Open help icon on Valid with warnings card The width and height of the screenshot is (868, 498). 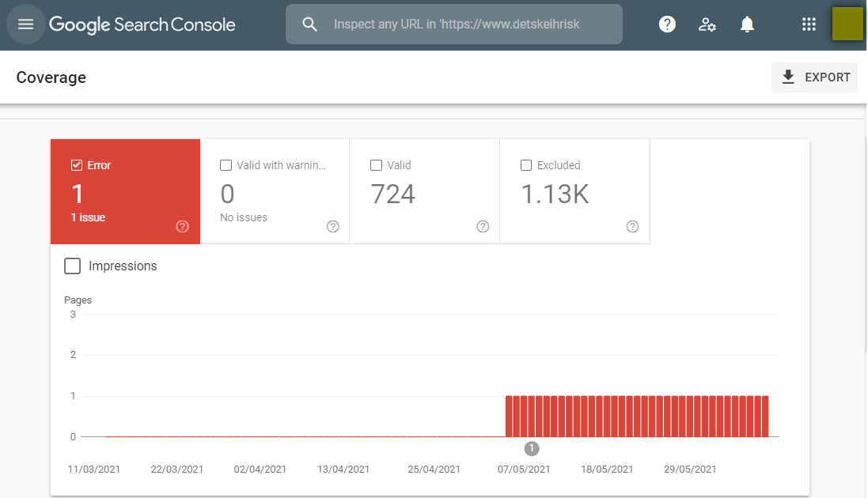(332, 226)
